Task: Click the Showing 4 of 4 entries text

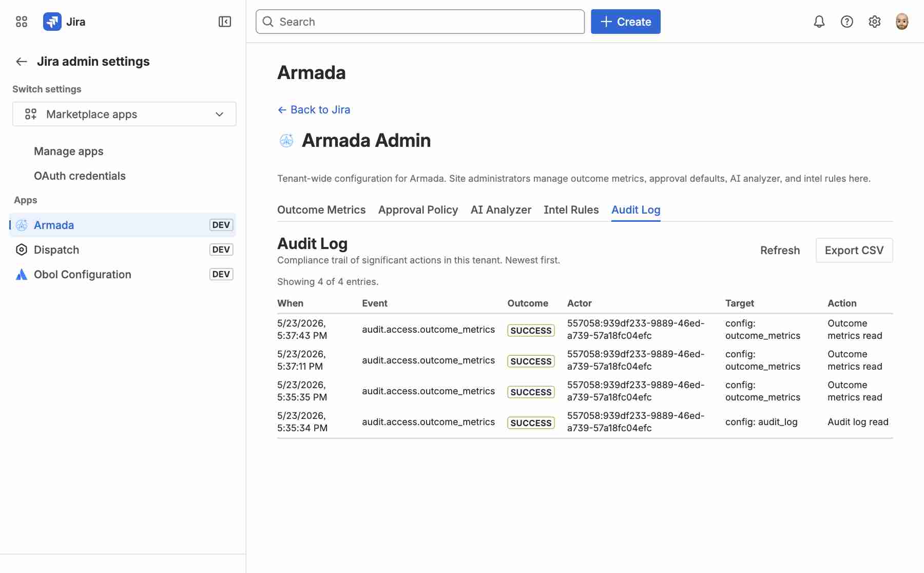Action: (328, 281)
